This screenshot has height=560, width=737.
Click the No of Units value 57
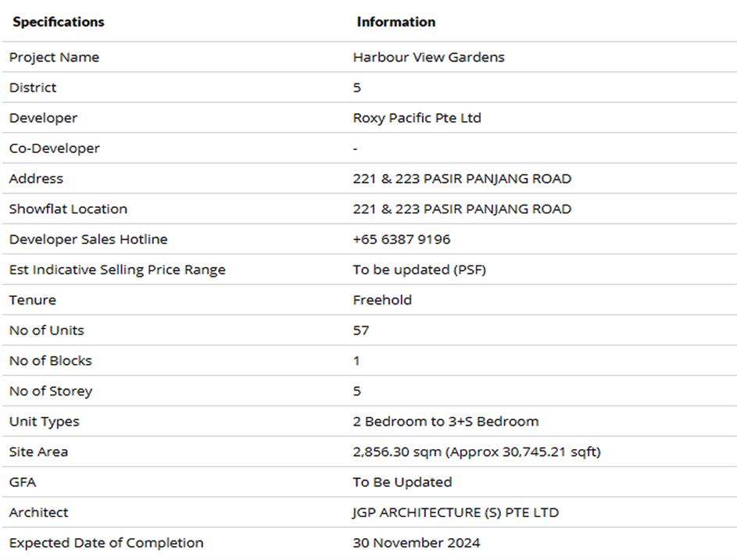pyautogui.click(x=361, y=330)
